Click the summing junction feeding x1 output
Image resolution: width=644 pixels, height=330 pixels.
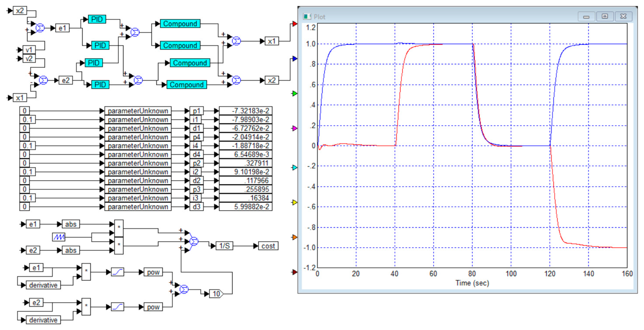[236, 41]
